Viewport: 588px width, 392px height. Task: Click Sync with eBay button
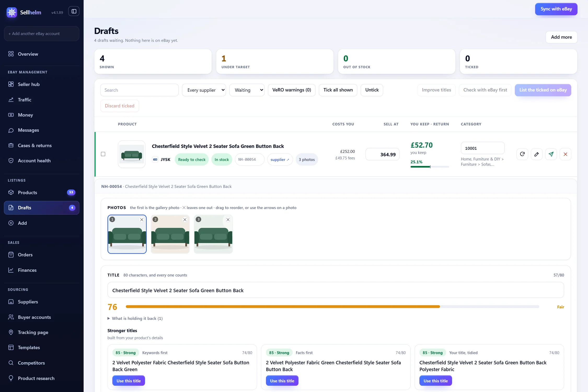556,9
